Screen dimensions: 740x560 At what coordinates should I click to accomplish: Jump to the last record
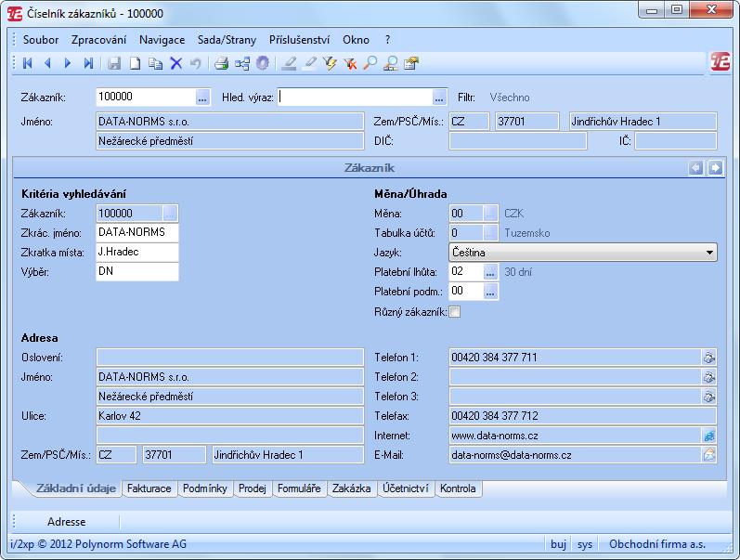tap(88, 63)
